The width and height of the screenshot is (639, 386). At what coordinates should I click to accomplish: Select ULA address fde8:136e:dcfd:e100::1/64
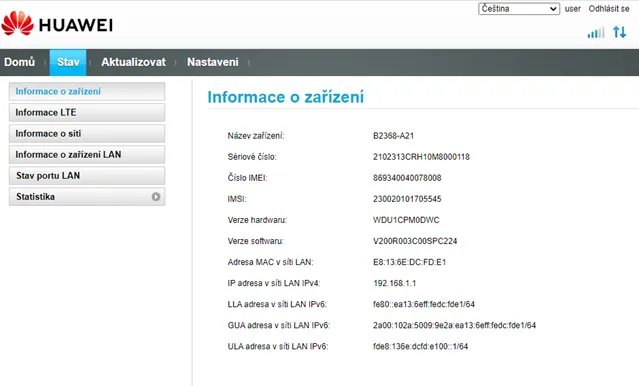coord(420,346)
